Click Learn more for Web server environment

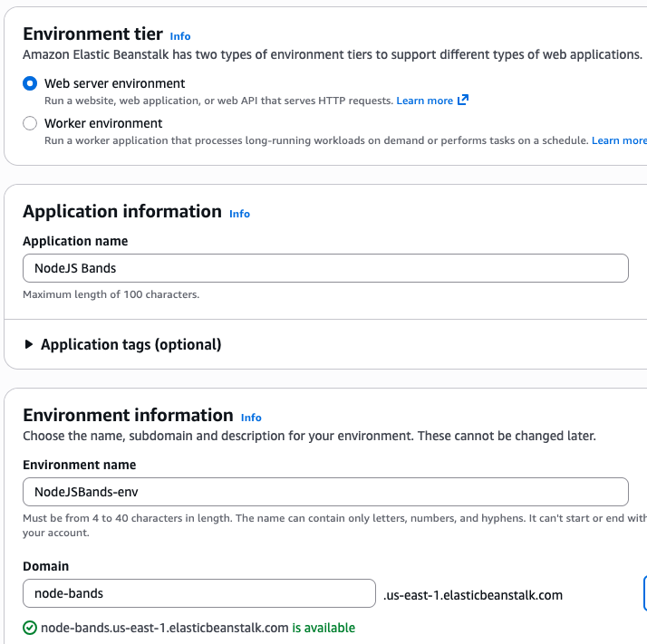click(424, 101)
